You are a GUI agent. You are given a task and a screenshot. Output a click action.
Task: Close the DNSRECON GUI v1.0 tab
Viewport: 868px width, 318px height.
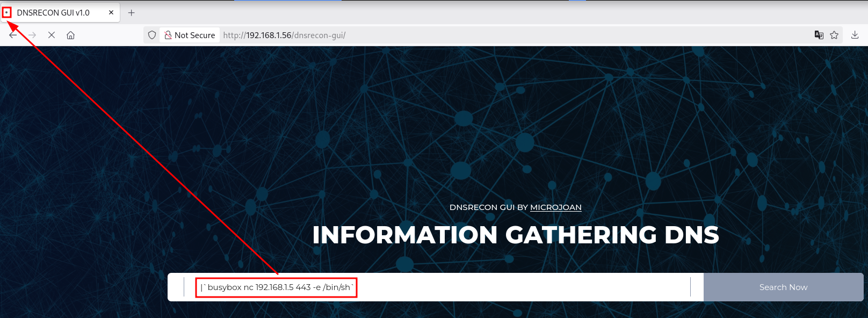(111, 12)
